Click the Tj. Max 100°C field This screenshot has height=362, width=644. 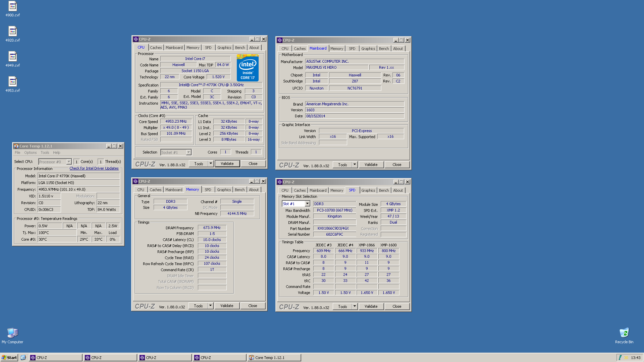57,233
